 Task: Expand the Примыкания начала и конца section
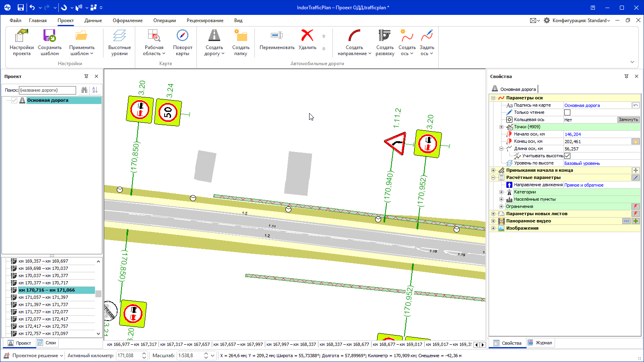[x=493, y=171]
